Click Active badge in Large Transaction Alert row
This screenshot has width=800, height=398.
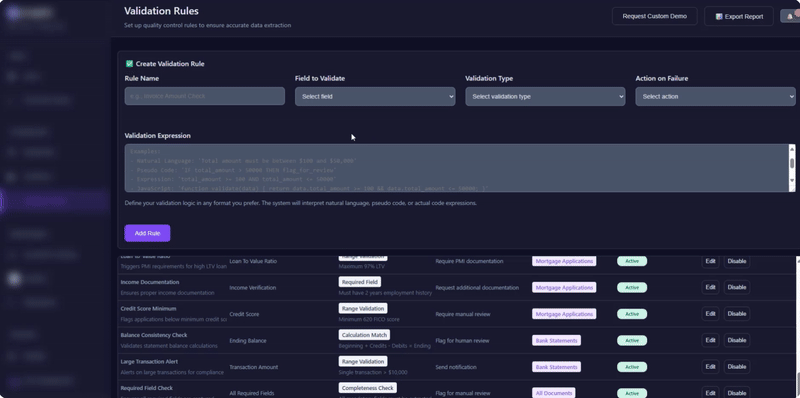[632, 367]
